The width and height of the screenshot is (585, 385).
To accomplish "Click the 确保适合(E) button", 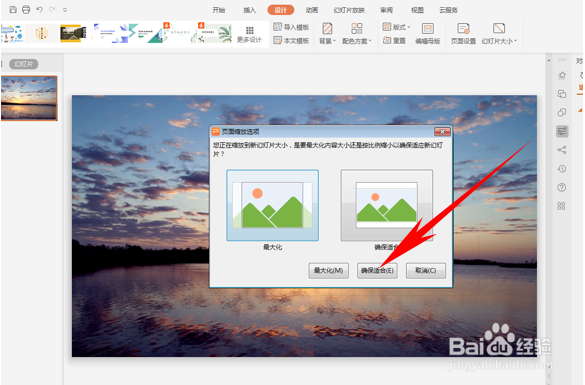I will (377, 270).
